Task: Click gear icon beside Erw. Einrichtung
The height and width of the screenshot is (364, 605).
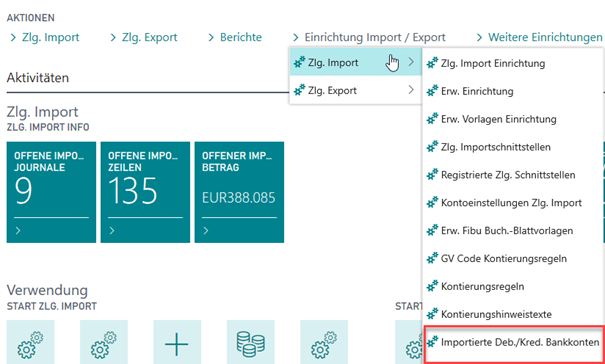Action: pyautogui.click(x=433, y=90)
